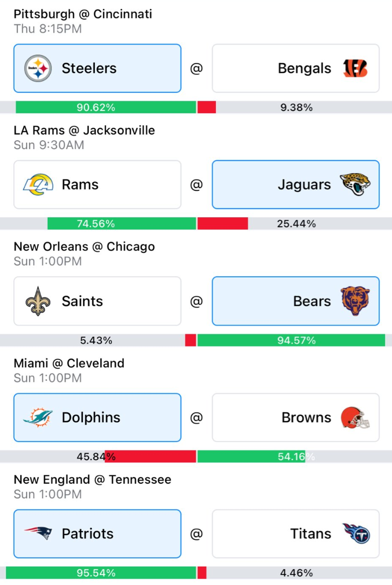Click the Browns helmet logo
The width and height of the screenshot is (392, 585).
tap(355, 418)
